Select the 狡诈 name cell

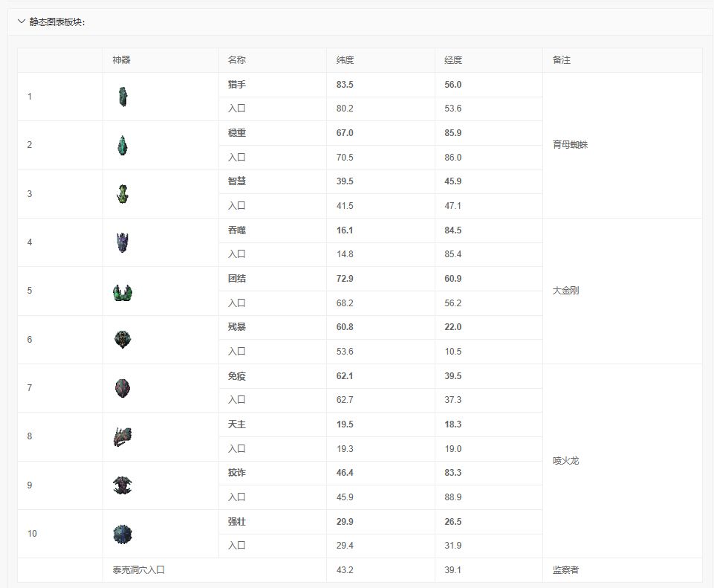pos(273,473)
